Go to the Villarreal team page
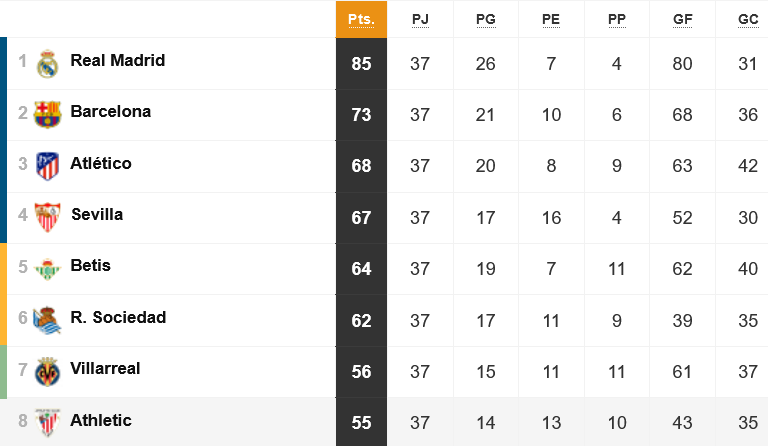Viewport: 768px width, 446px height. coord(105,368)
